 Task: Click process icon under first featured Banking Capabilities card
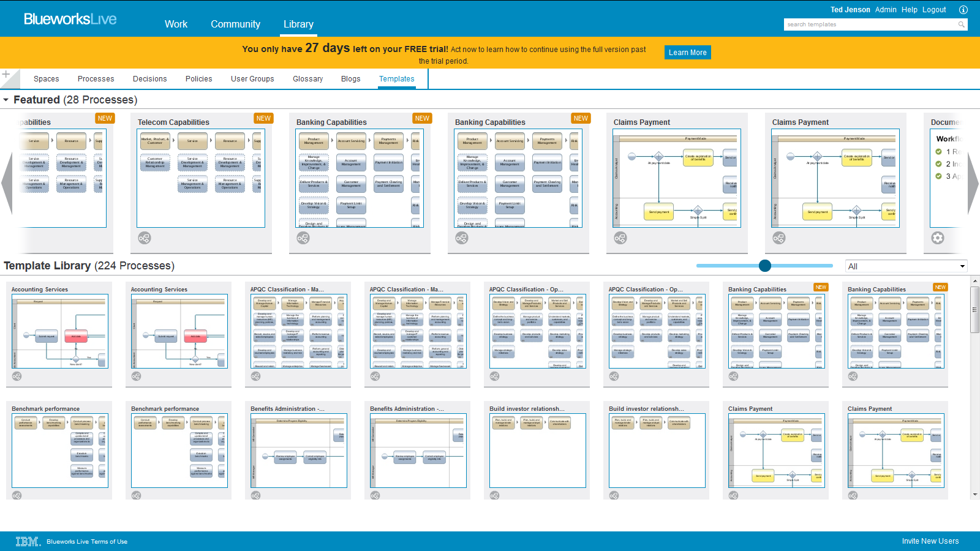pyautogui.click(x=303, y=238)
